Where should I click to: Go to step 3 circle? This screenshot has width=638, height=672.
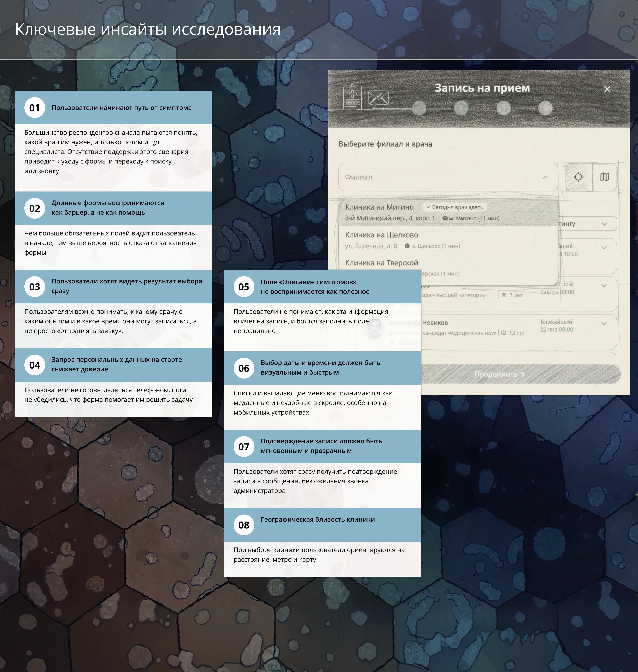pos(503,108)
